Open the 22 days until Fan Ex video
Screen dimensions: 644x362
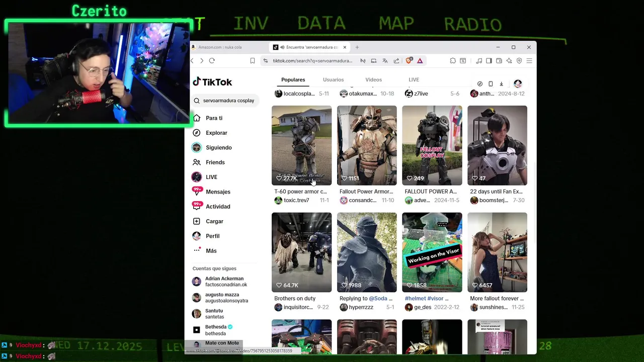pos(497,145)
